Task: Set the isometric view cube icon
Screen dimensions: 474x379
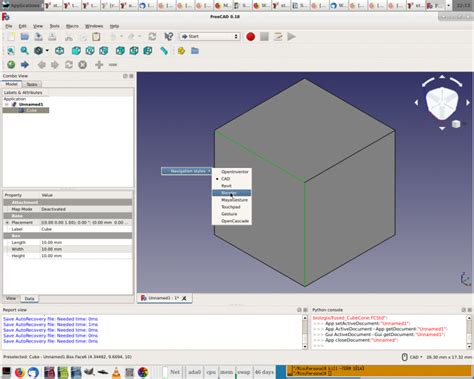Action: click(x=60, y=51)
